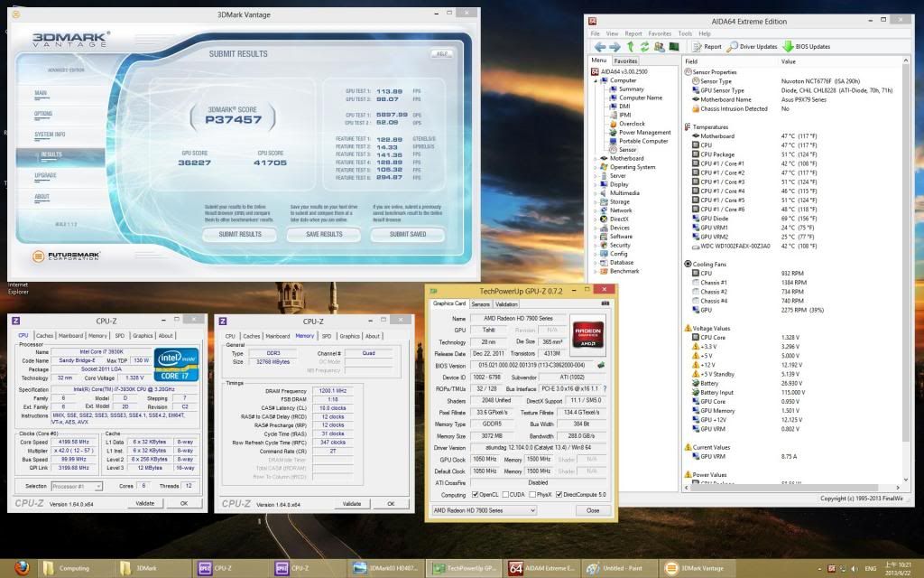The width and height of the screenshot is (924, 578).
Task: Expand the Display node in AIDA64 tree
Action: (x=596, y=184)
